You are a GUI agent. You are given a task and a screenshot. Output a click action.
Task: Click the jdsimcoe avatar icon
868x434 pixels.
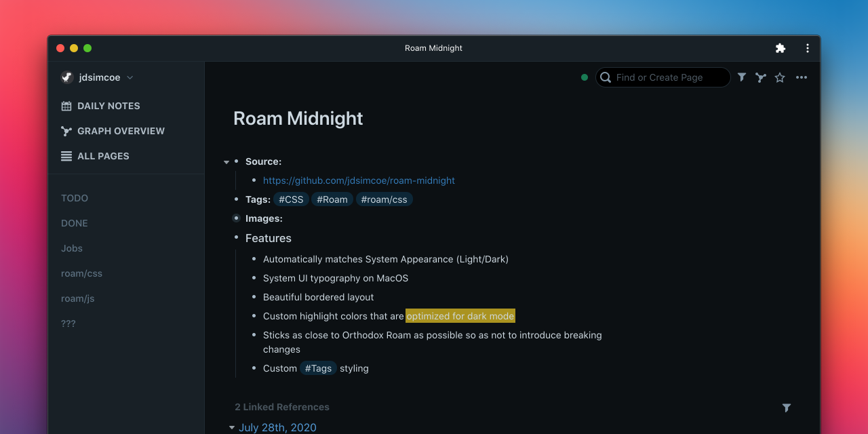(x=66, y=77)
